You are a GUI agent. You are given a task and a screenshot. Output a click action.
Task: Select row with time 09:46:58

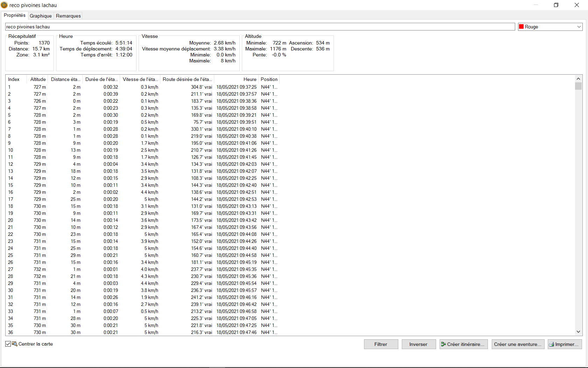(143, 311)
